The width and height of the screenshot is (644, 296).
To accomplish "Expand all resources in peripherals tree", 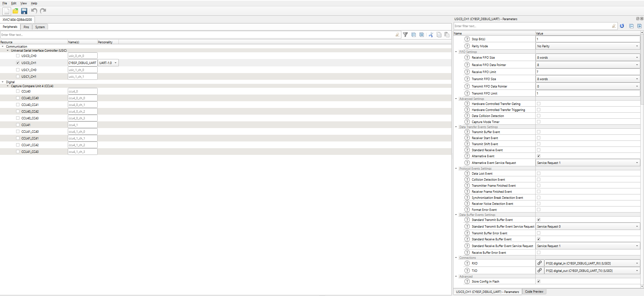I will pos(422,35).
